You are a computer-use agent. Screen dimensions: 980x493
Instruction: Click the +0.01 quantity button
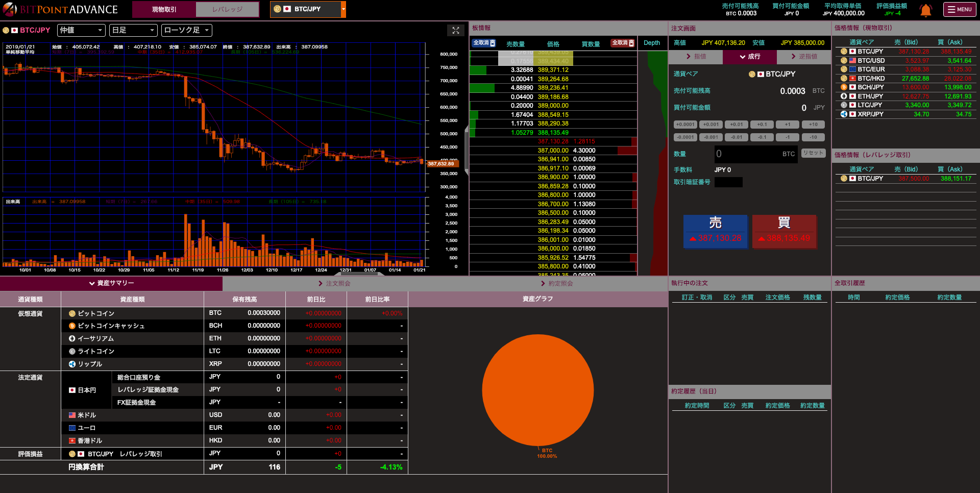[737, 125]
